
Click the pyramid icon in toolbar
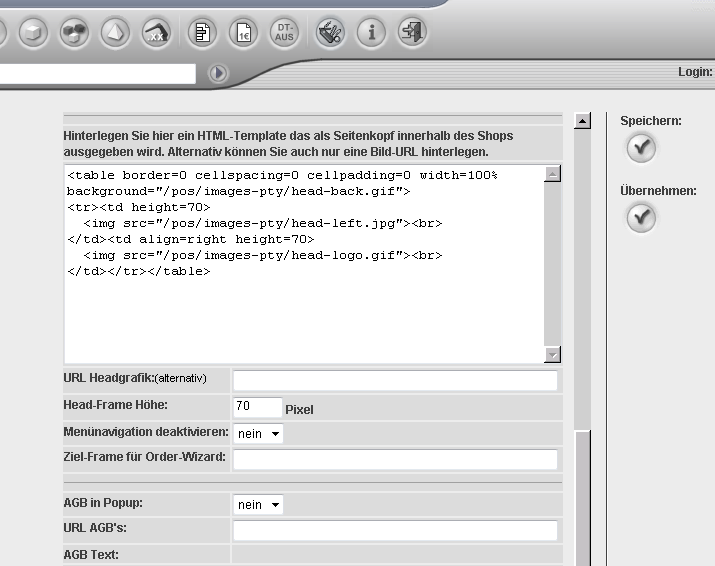click(x=116, y=33)
